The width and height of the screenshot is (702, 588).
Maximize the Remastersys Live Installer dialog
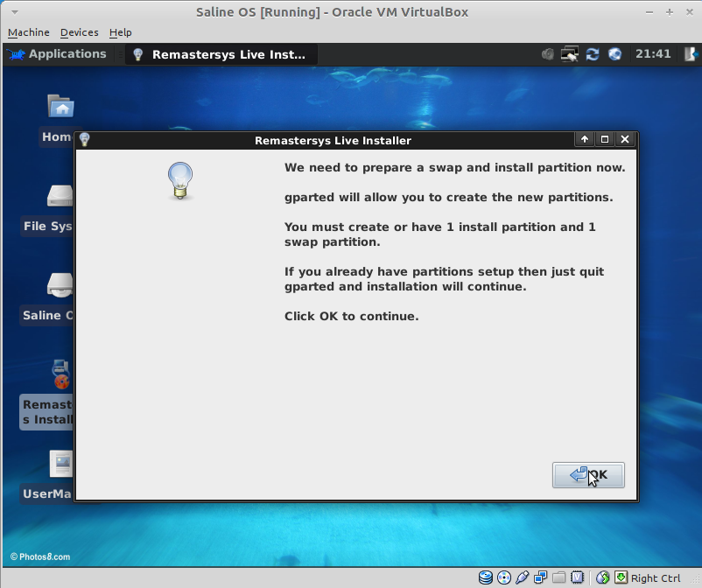point(604,140)
